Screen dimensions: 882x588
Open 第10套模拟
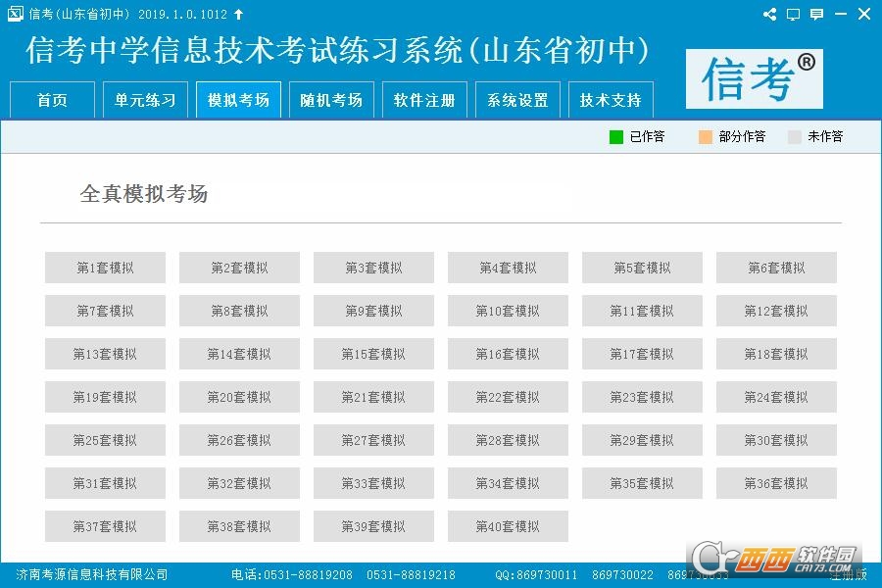click(508, 311)
